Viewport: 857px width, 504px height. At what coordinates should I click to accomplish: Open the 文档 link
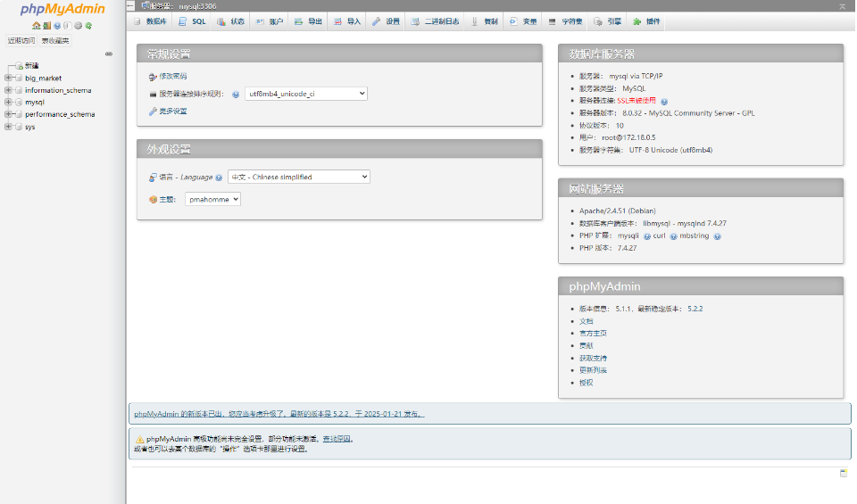(586, 322)
